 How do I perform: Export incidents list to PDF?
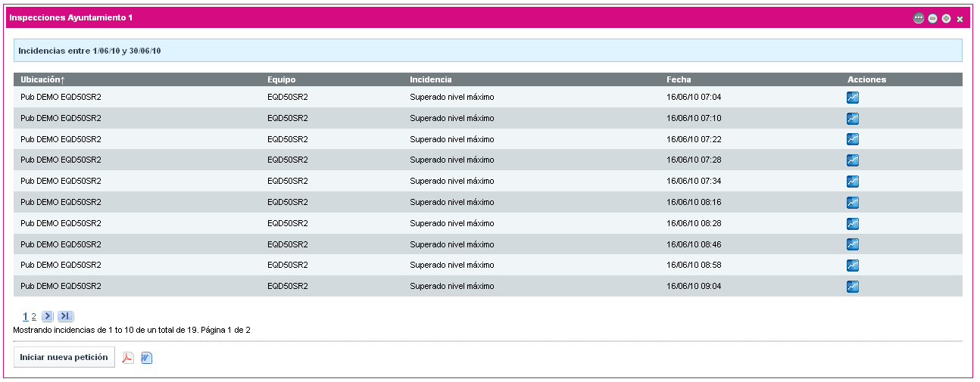128,358
